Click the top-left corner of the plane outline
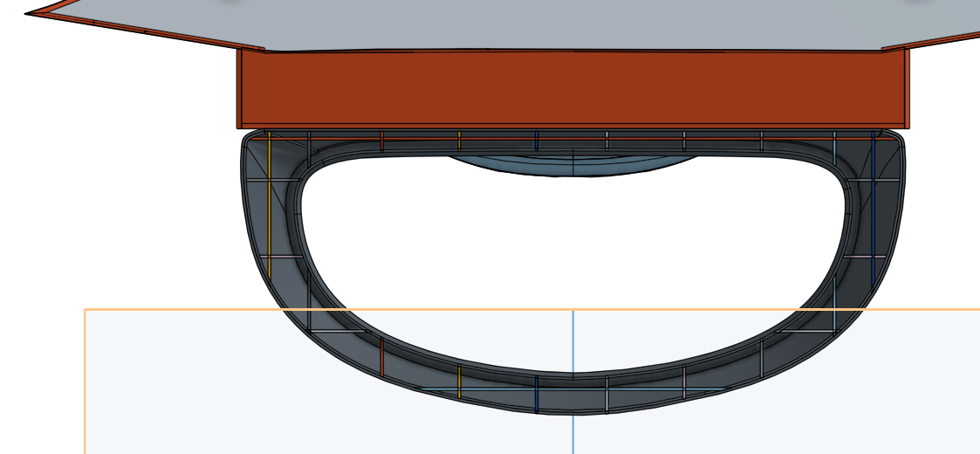 click(85, 309)
